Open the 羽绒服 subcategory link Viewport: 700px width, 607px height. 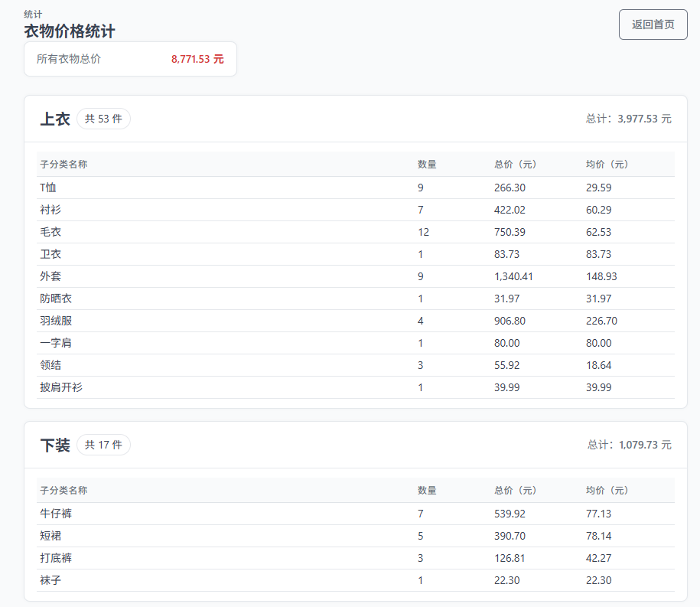click(x=54, y=321)
